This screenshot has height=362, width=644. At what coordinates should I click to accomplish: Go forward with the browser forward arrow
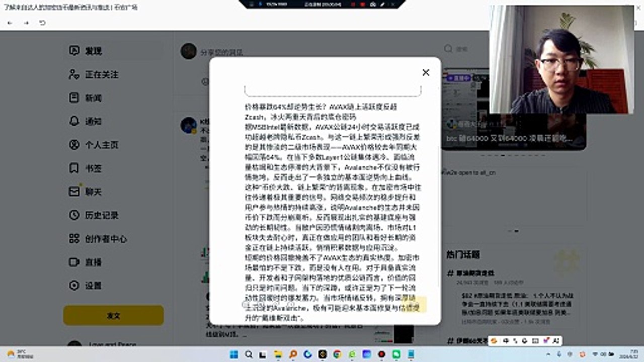coord(26,23)
